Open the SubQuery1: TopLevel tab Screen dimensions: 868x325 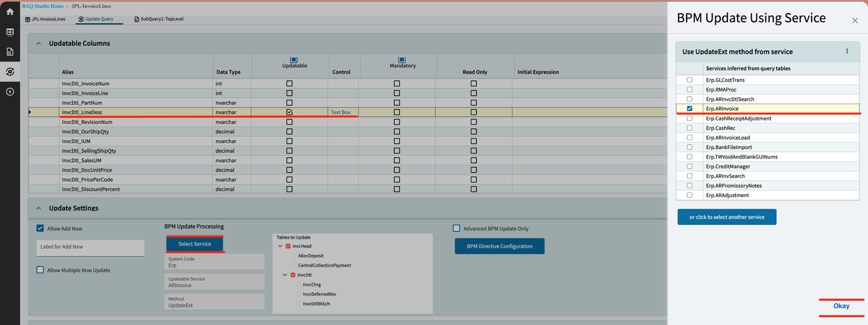(159, 19)
